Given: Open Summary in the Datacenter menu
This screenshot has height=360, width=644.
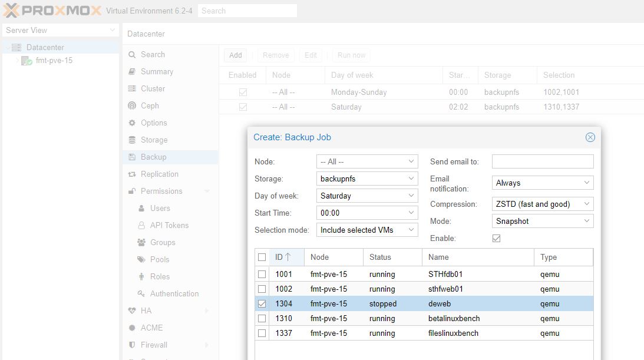Looking at the screenshot, I should click(157, 71).
